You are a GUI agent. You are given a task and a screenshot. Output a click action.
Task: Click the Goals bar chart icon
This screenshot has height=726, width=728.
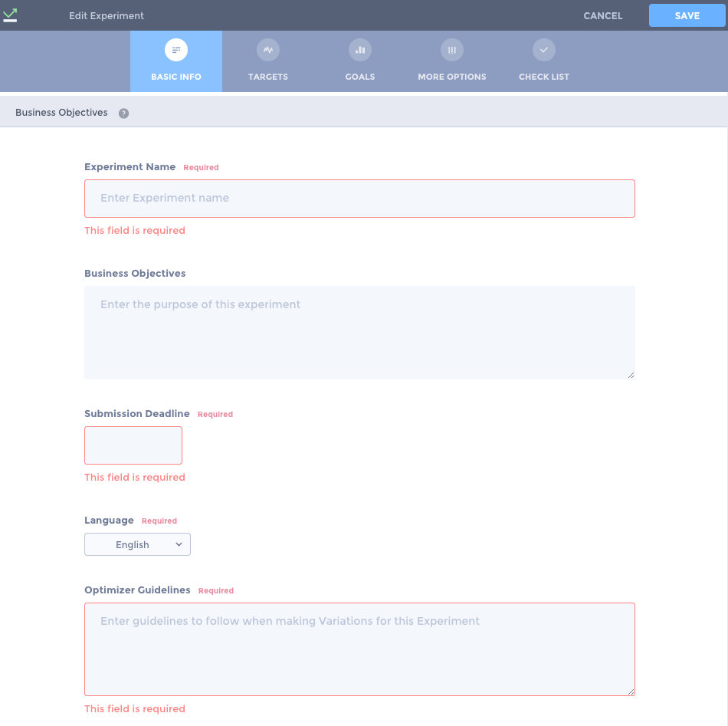(x=360, y=50)
